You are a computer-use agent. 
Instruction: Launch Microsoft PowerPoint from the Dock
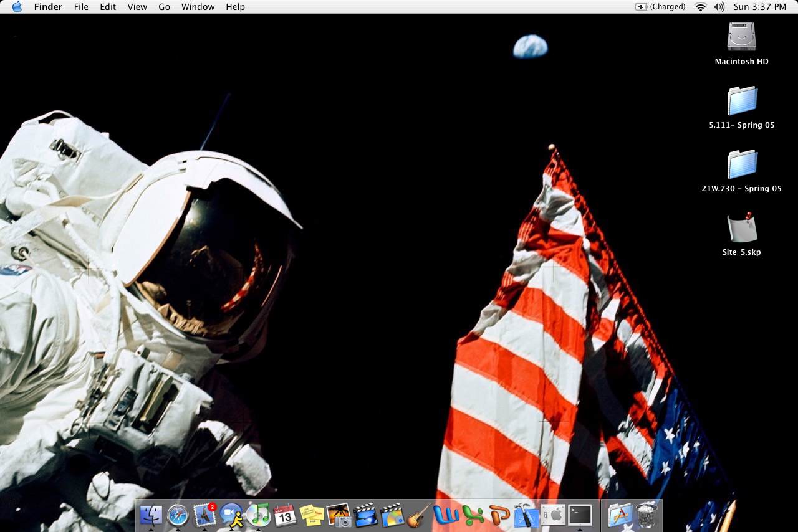(499, 515)
